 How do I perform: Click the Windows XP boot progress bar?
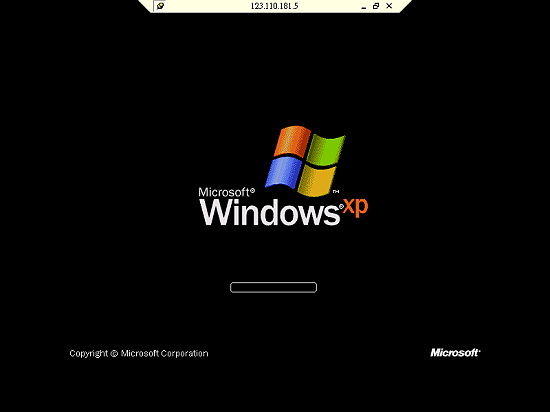pyautogui.click(x=273, y=287)
